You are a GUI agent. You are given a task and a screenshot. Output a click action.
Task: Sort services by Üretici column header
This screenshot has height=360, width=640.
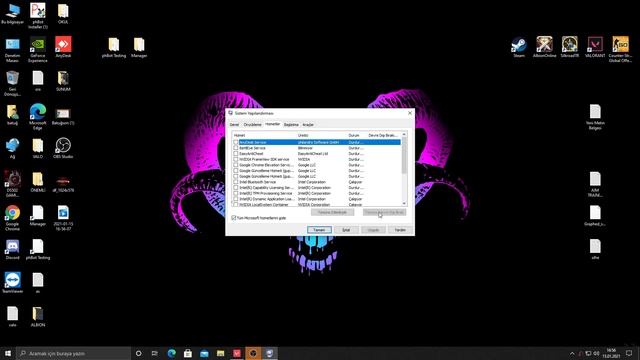point(321,135)
